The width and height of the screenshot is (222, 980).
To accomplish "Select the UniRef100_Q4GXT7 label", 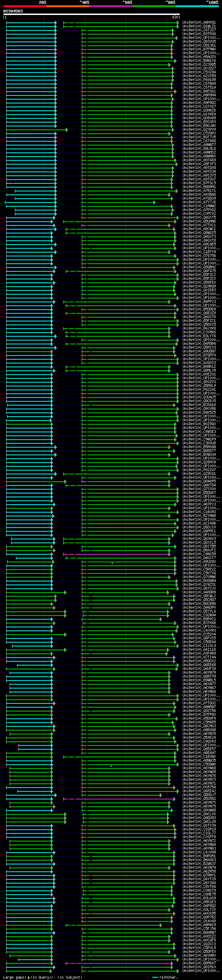I will [x=199, y=558].
